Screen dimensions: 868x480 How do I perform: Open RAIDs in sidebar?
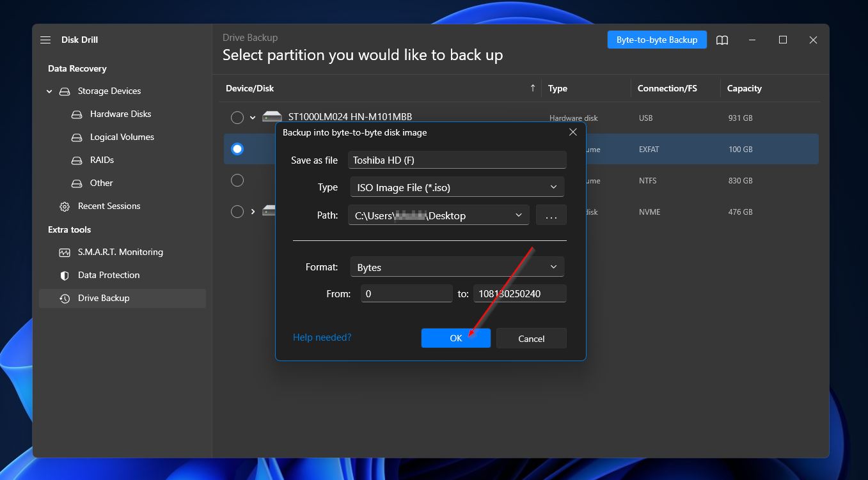(102, 160)
